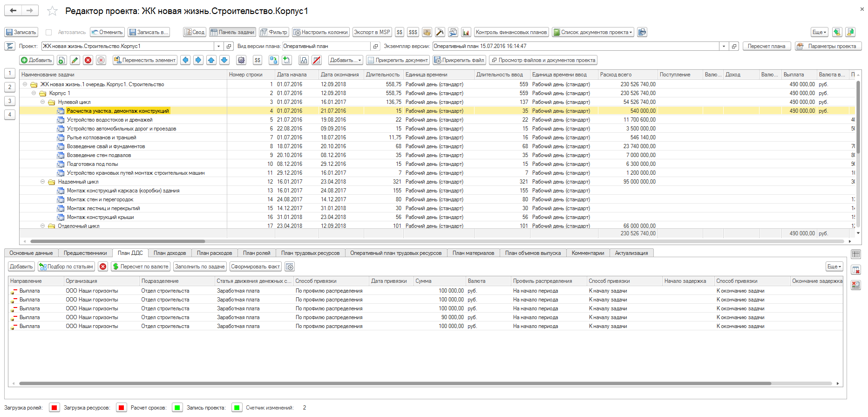The image size is (868, 417).
Task: Click the outline list icon left of Проект
Action: pyautogui.click(x=10, y=46)
